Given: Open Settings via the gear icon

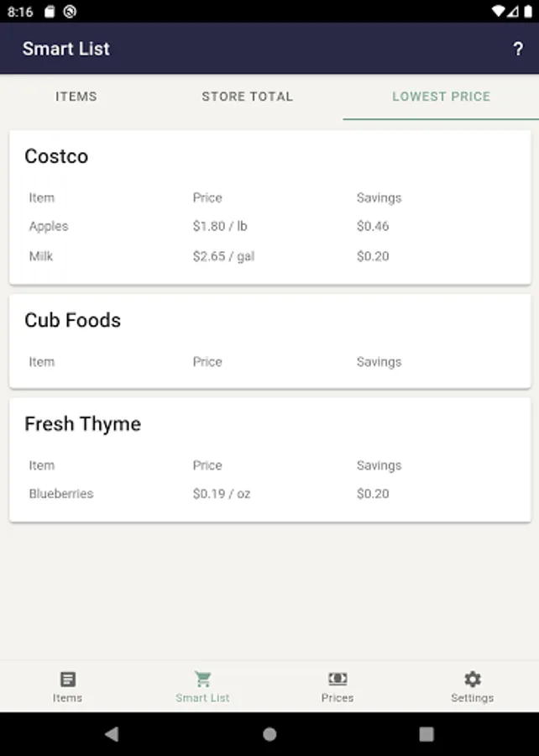Looking at the screenshot, I should [x=473, y=679].
